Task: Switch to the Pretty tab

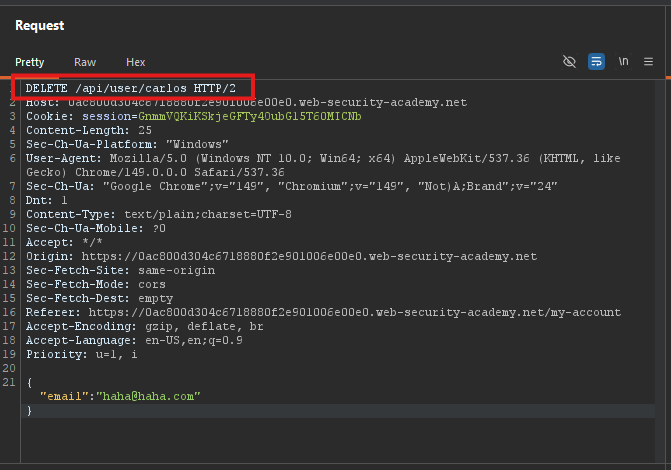Action: click(30, 62)
